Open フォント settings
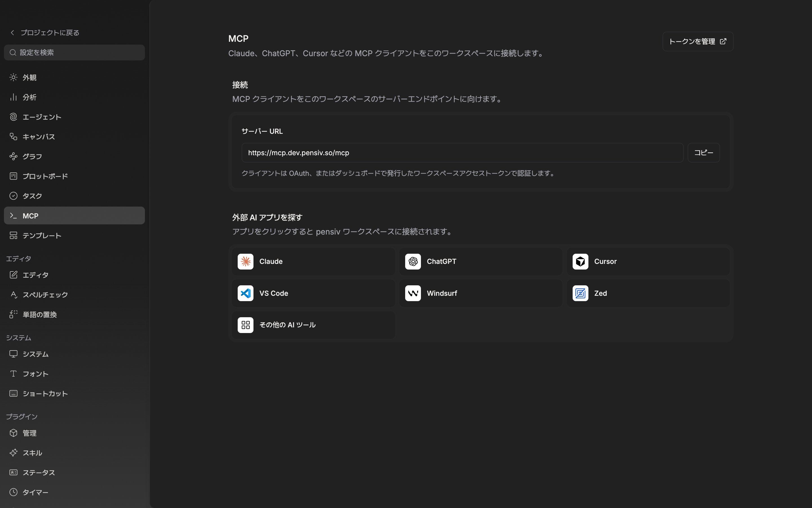 click(x=74, y=374)
